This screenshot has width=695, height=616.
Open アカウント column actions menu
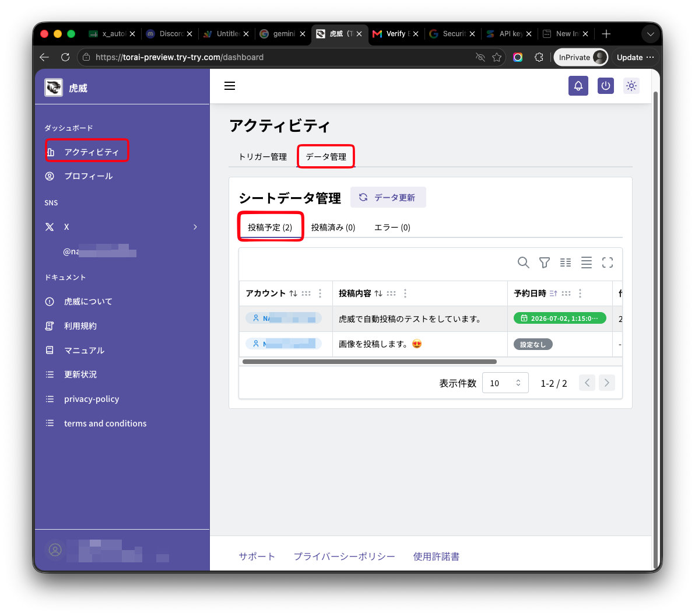320,293
